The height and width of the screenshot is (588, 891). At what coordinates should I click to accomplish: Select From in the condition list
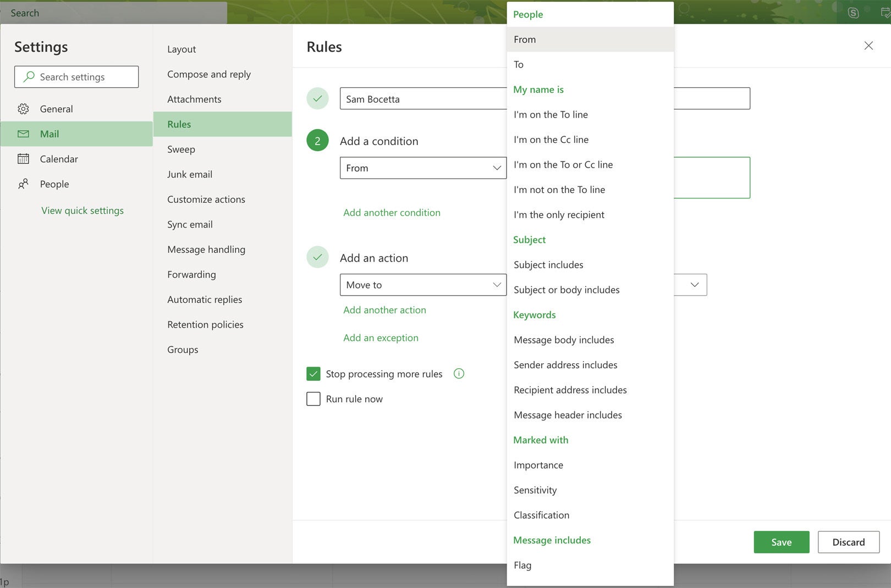(590, 40)
